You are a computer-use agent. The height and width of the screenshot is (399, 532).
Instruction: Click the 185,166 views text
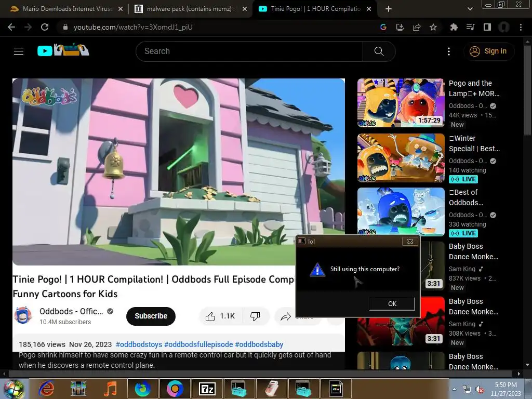pos(42,344)
